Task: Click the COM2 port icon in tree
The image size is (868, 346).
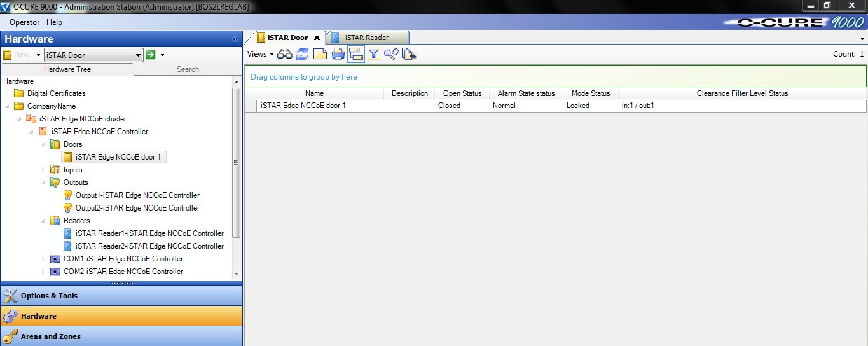Action: click(x=55, y=272)
